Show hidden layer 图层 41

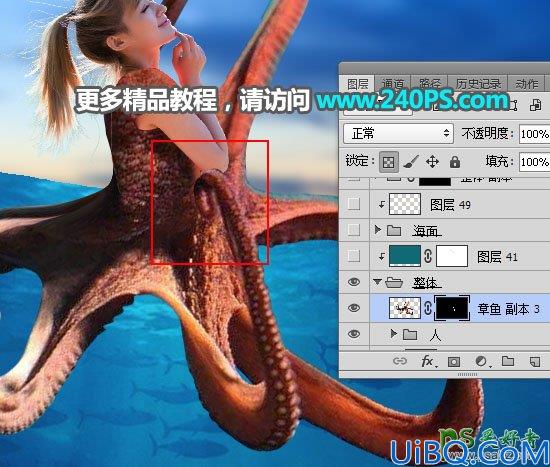tap(354, 256)
